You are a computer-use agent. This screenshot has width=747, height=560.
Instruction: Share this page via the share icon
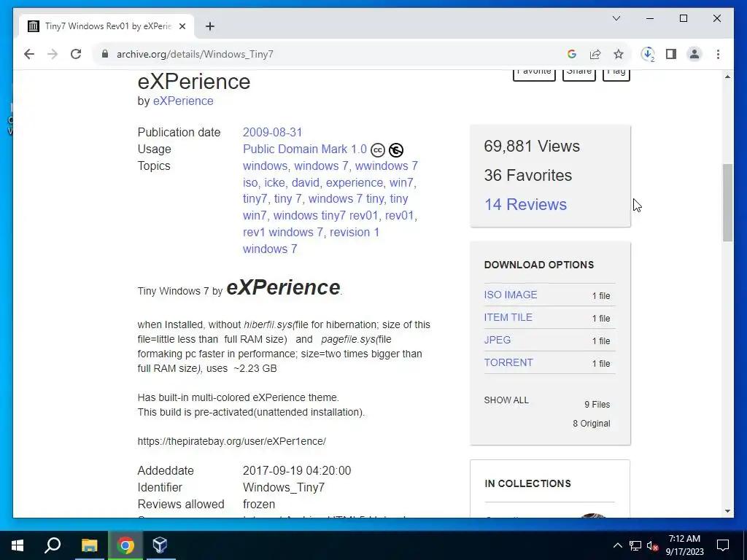pyautogui.click(x=595, y=54)
